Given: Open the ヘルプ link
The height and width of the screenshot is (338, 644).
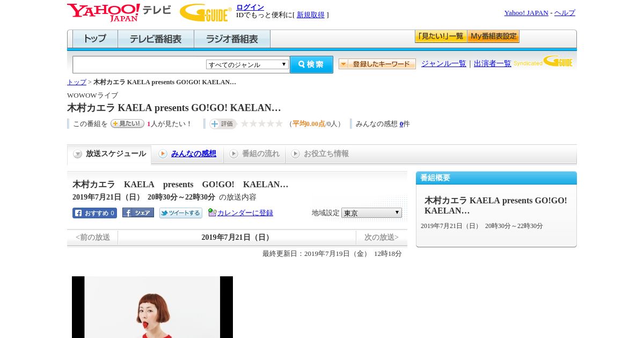Looking at the screenshot, I should (x=565, y=12).
